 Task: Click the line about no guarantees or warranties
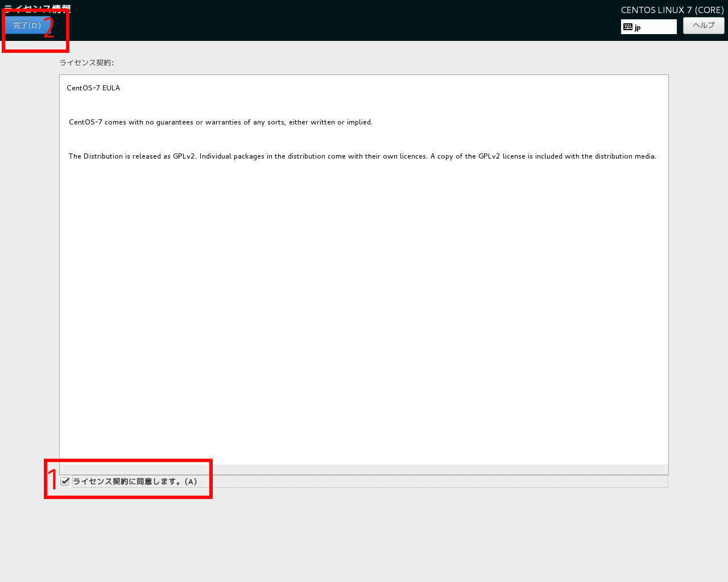click(x=221, y=122)
